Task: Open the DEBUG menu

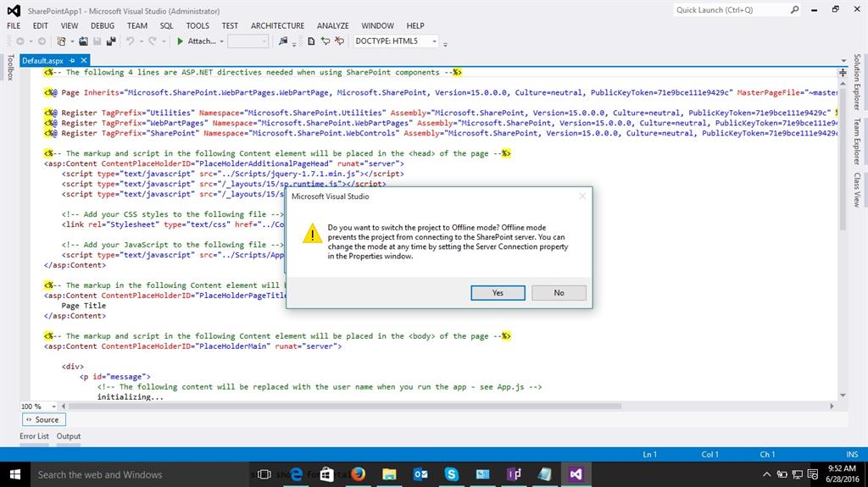Action: (103, 25)
